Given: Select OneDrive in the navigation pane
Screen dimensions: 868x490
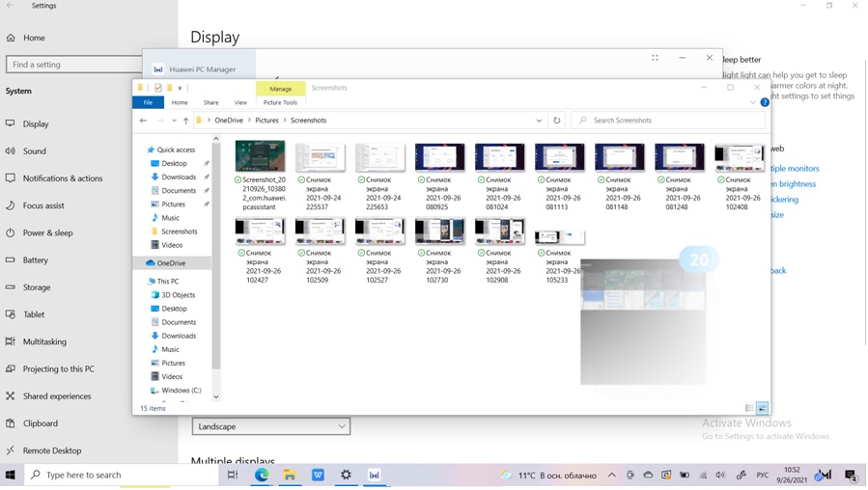Looking at the screenshot, I should (171, 262).
